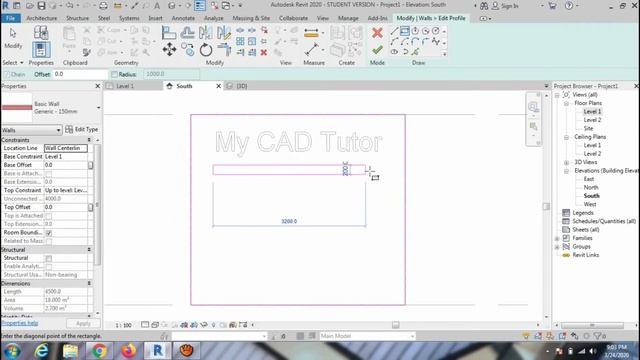640x360 pixels.
Task: Toggle the Properties palette button in ribbon
Action: pyautogui.click(x=41, y=50)
